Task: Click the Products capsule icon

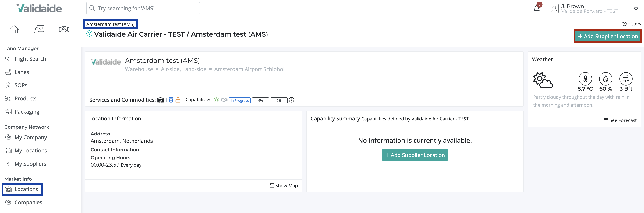Action: [x=8, y=98]
